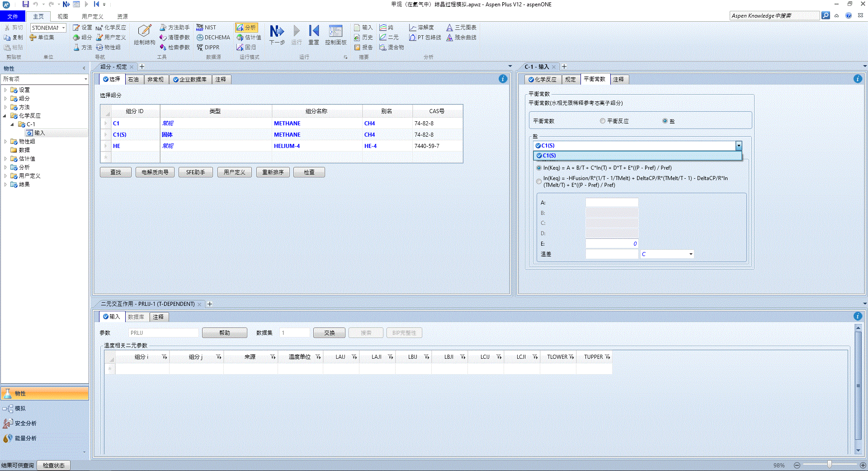868x471 pixels.
Task: Open the History (历史) summary
Action: [x=363, y=38]
